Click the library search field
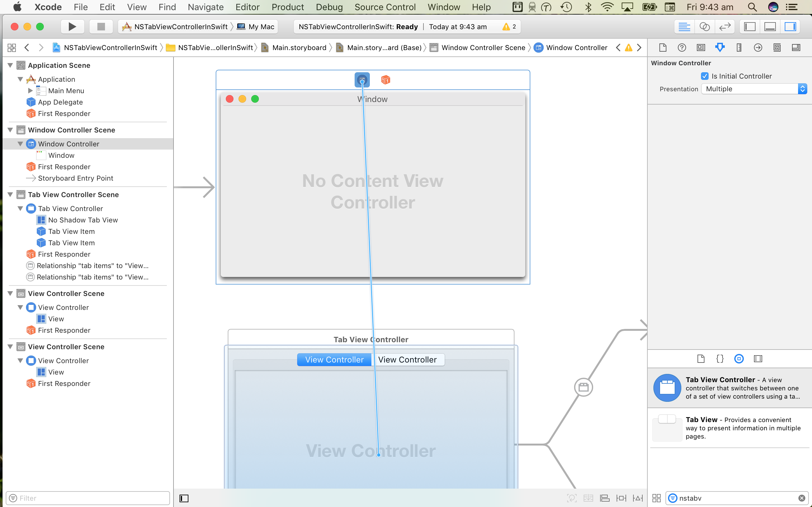Screen dimensions: 812x507 pos(737,498)
